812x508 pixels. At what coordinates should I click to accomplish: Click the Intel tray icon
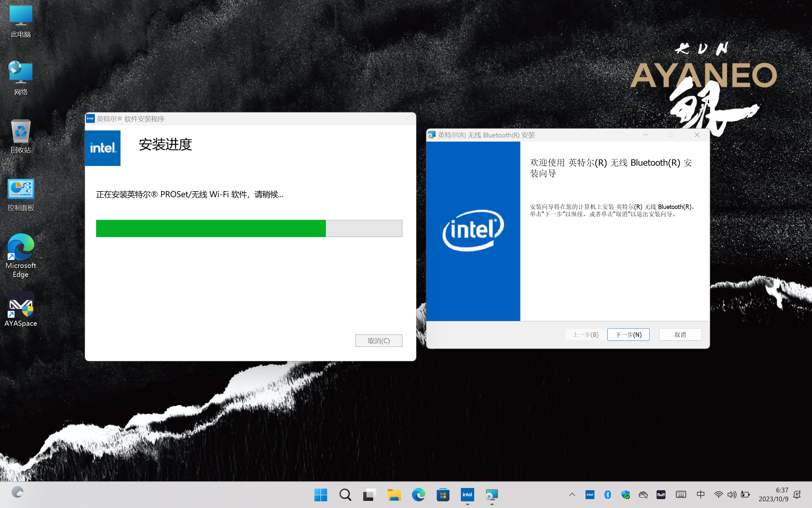pos(590,495)
